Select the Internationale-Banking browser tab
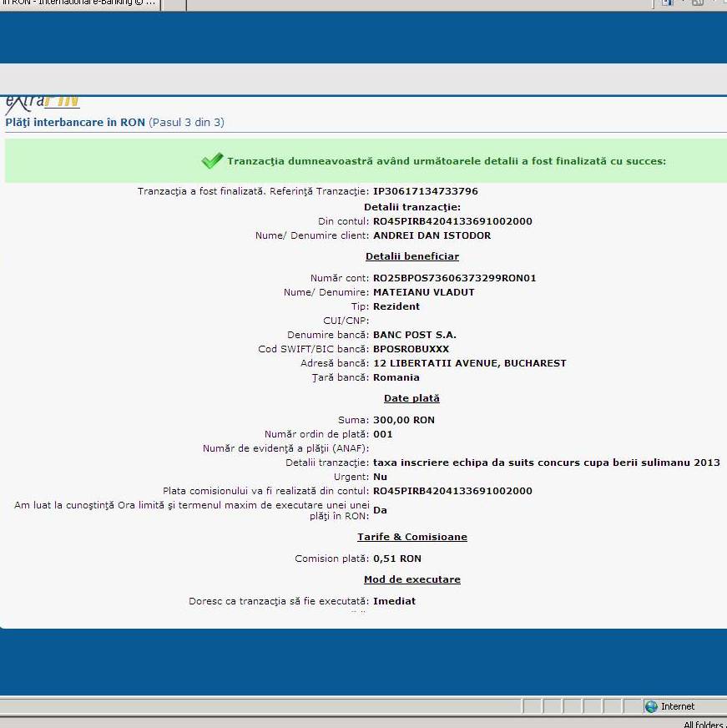The width and height of the screenshot is (727, 728). pos(79,3)
